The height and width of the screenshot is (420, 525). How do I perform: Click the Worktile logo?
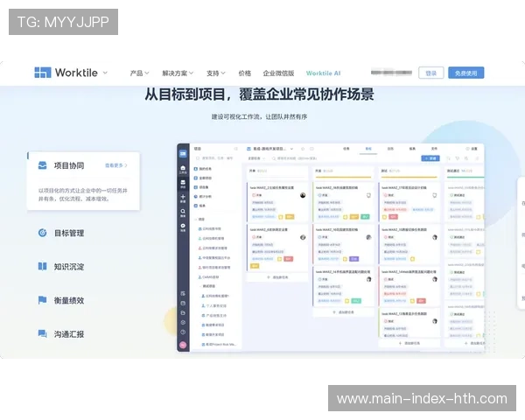66,73
